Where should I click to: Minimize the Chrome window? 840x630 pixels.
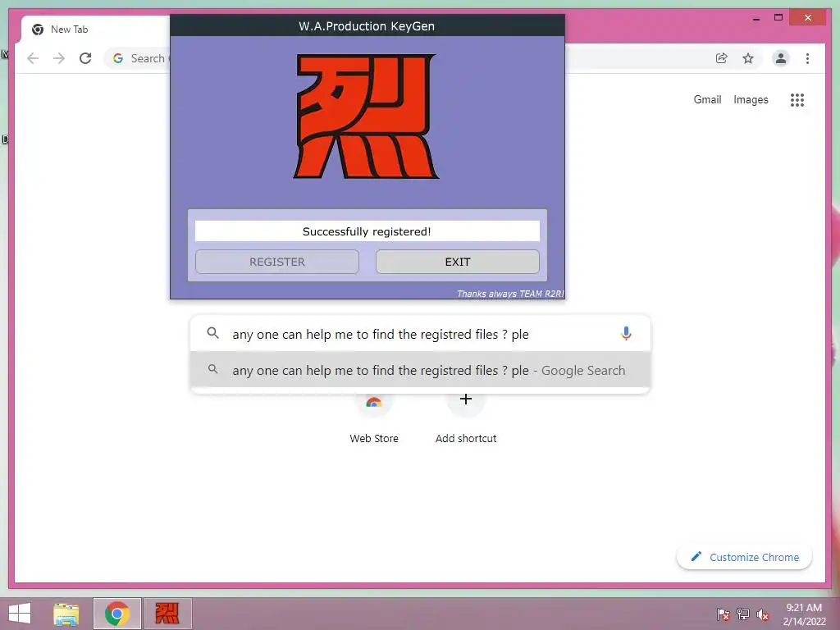756,18
